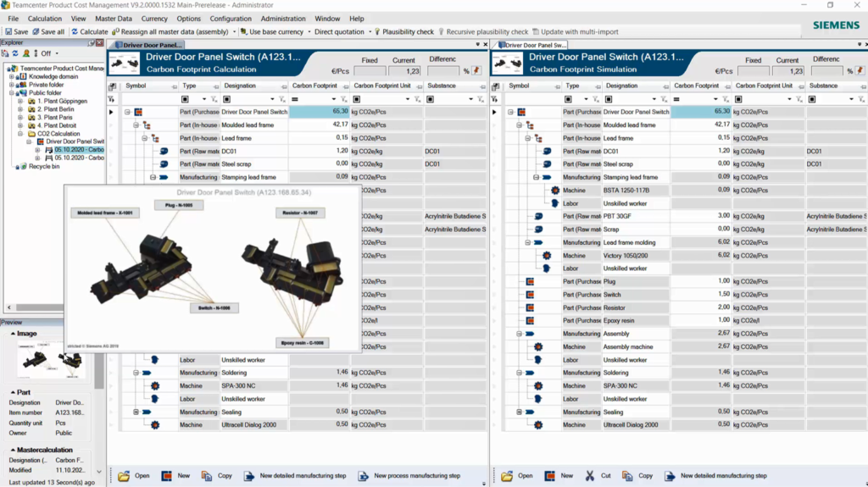Open the Calculation menu
The image size is (868, 487).
tap(45, 19)
